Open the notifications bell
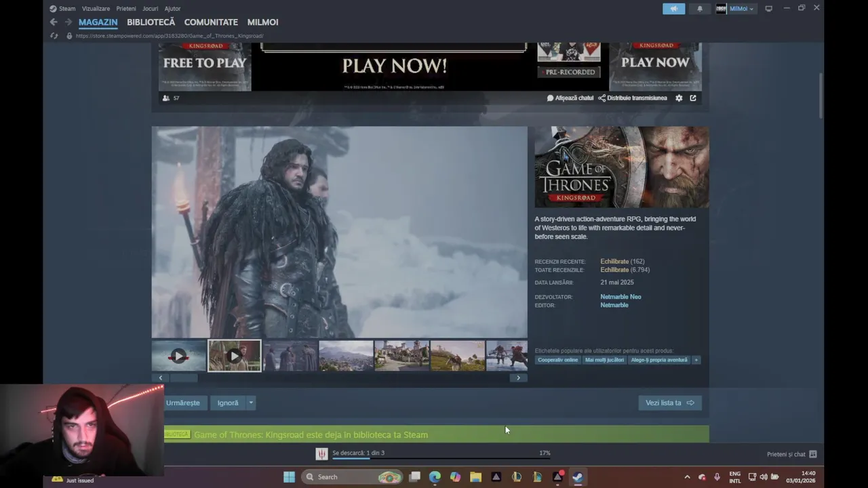Viewport: 868px width, 488px height. (700, 9)
